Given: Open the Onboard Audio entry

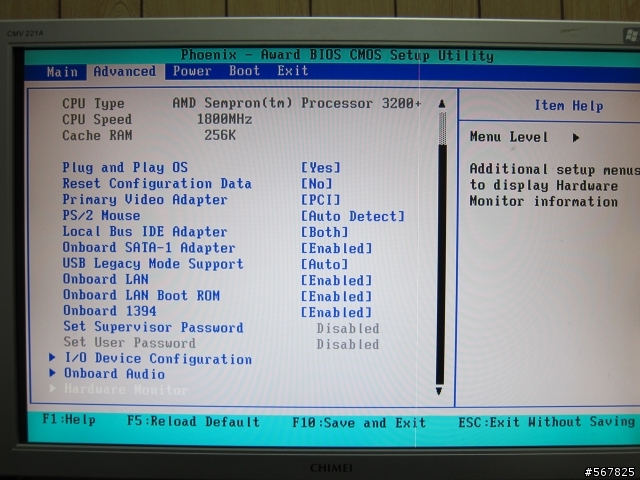Looking at the screenshot, I should tap(115, 374).
